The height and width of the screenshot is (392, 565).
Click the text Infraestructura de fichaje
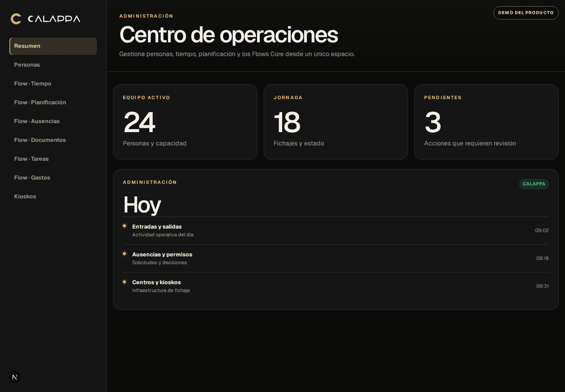pos(161,290)
